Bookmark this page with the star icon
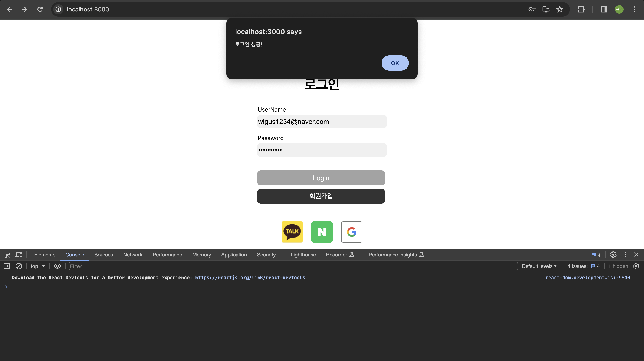Image resolution: width=644 pixels, height=361 pixels. click(559, 10)
